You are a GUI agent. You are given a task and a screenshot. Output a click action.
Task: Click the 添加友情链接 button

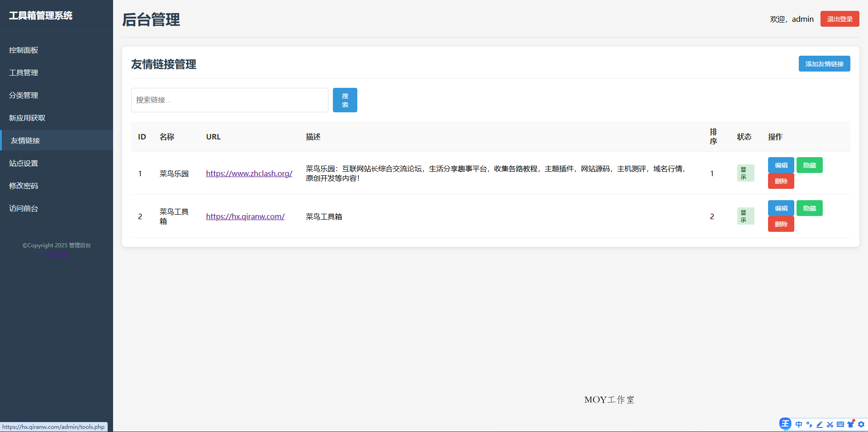point(824,64)
